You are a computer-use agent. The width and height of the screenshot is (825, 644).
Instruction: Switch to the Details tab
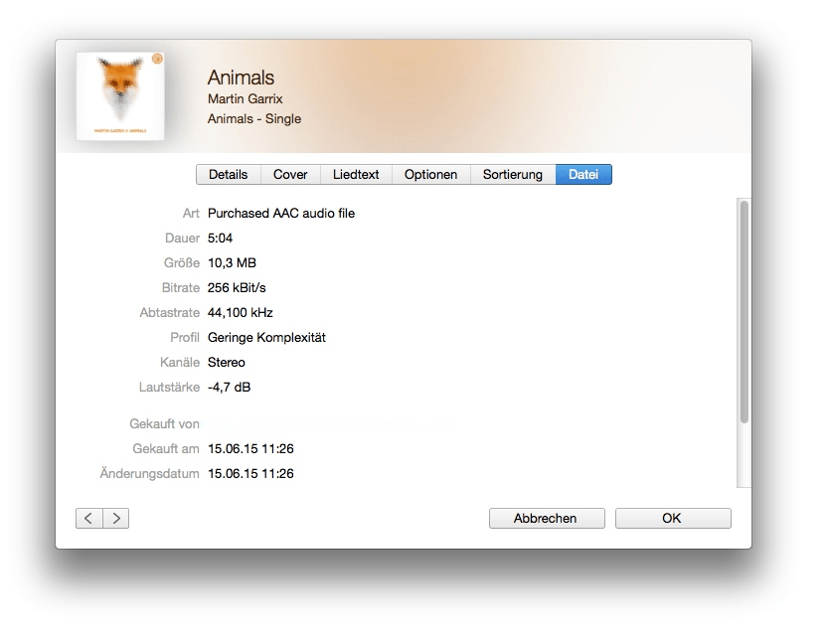[228, 175]
